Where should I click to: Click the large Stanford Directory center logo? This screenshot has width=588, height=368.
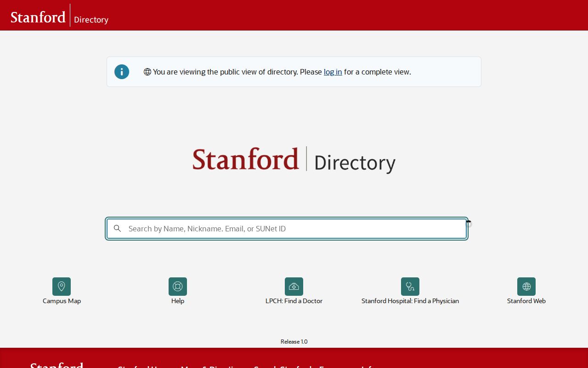coord(294,160)
